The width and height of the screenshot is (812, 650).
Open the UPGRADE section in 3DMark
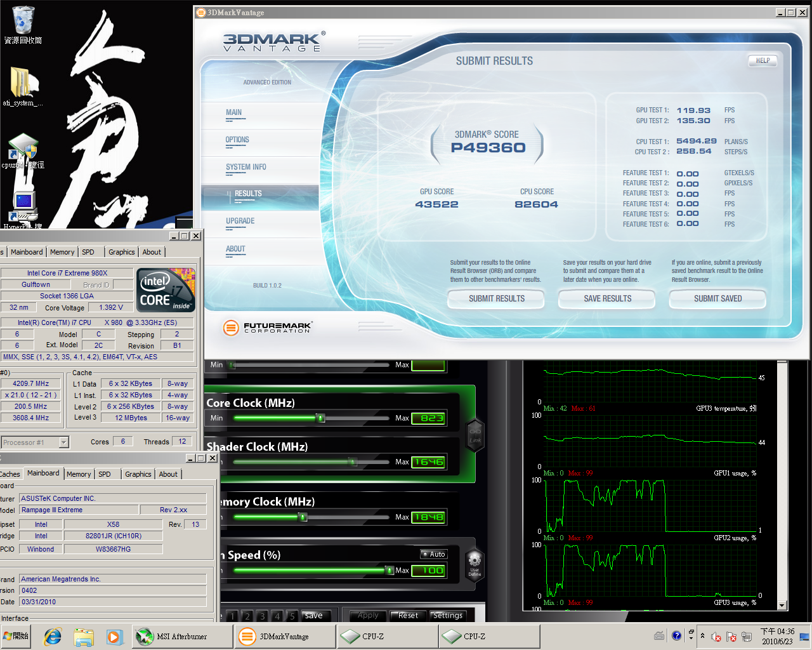pyautogui.click(x=240, y=222)
